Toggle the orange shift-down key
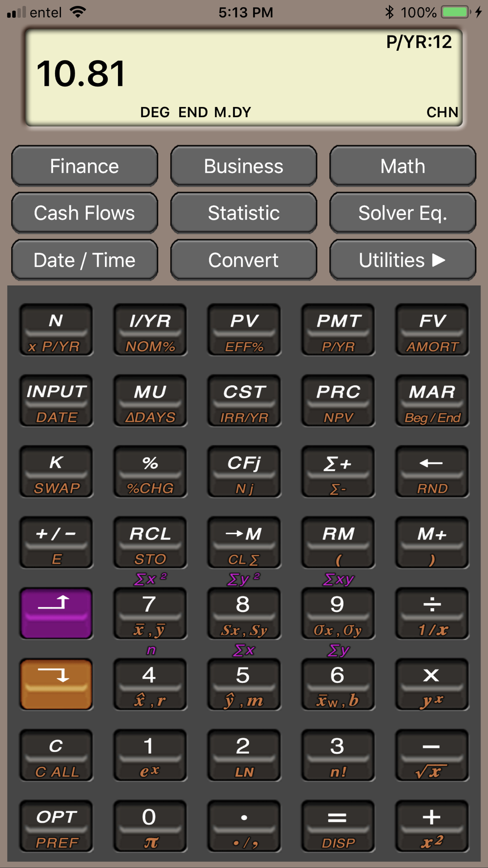This screenshot has height=868, width=488. coord(56,684)
